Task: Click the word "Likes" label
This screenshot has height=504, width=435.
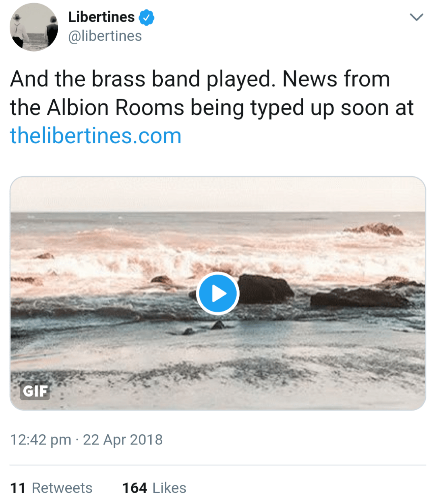Action: pos(169,488)
